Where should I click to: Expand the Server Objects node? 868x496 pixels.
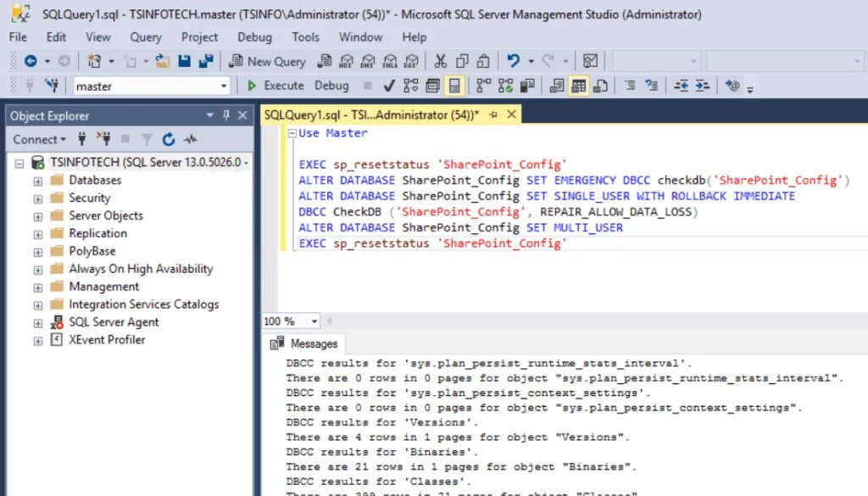[37, 216]
